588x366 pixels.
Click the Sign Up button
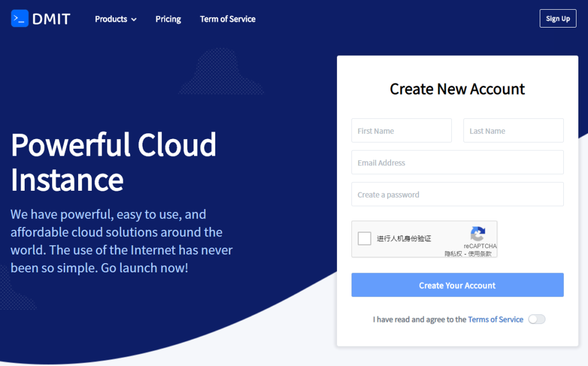click(x=558, y=18)
